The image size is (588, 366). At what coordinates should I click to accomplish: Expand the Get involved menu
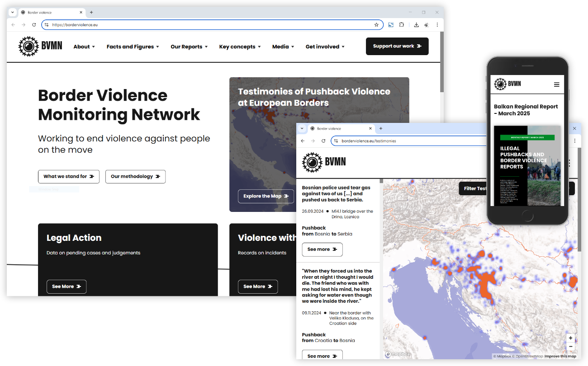[325, 47]
